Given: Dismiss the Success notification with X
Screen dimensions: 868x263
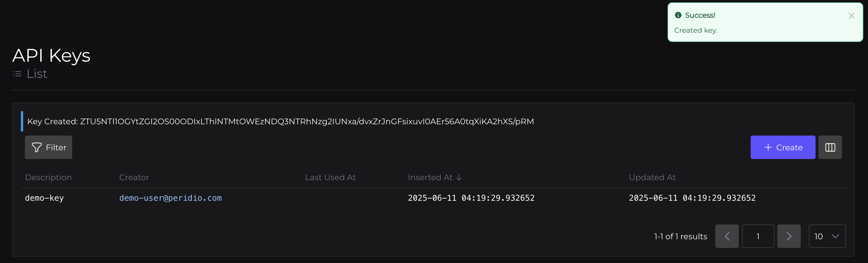Looking at the screenshot, I should coord(851,16).
